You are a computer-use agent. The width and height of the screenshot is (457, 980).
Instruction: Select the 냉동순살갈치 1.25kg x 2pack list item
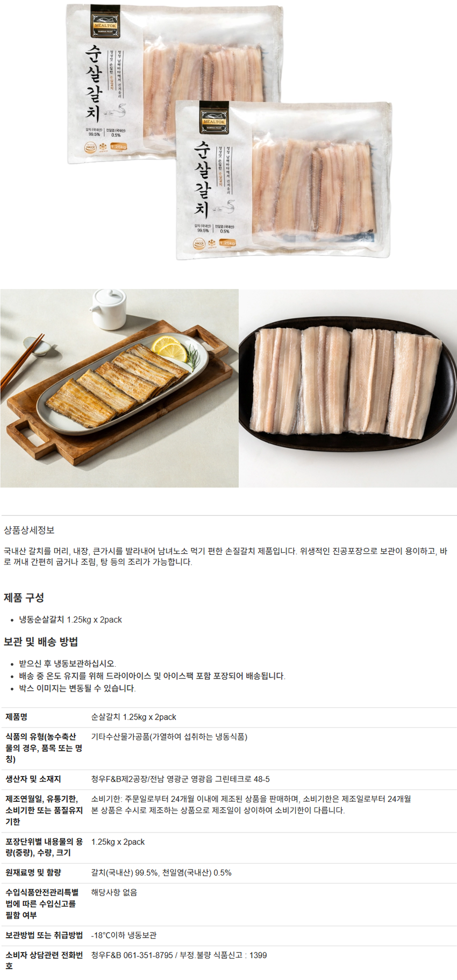tap(70, 619)
